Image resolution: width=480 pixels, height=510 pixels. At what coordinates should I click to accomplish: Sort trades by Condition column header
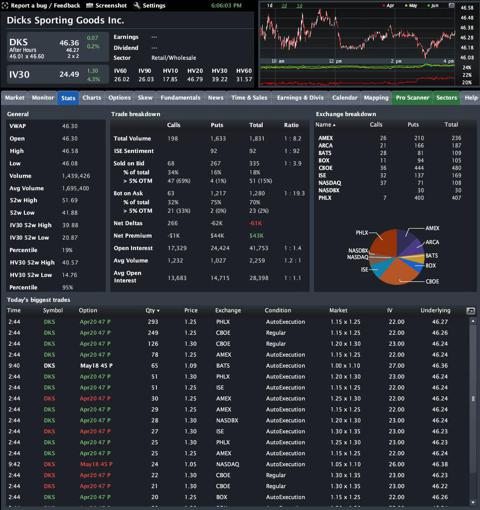click(278, 310)
